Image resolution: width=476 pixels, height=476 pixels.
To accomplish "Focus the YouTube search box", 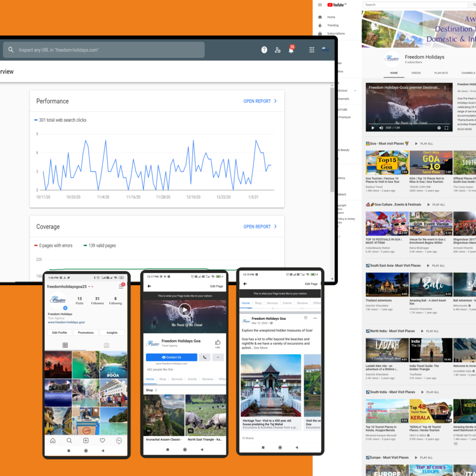I will point(415,5).
